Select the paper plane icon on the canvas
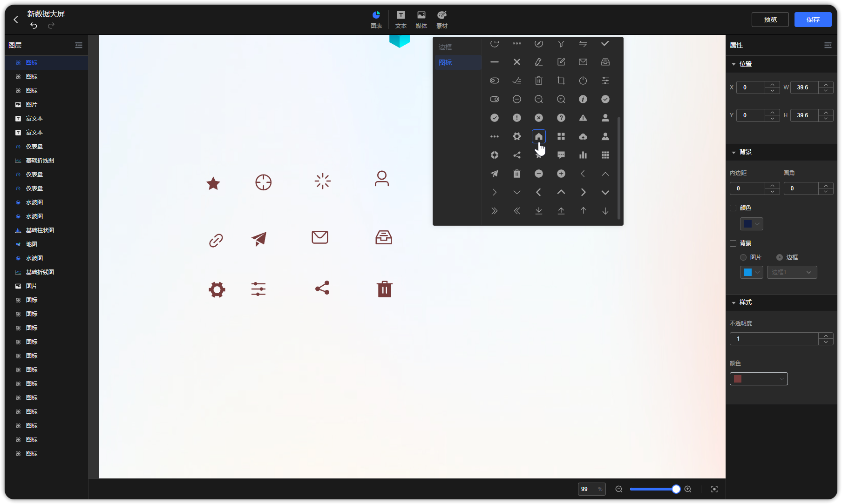842x504 pixels. point(259,239)
